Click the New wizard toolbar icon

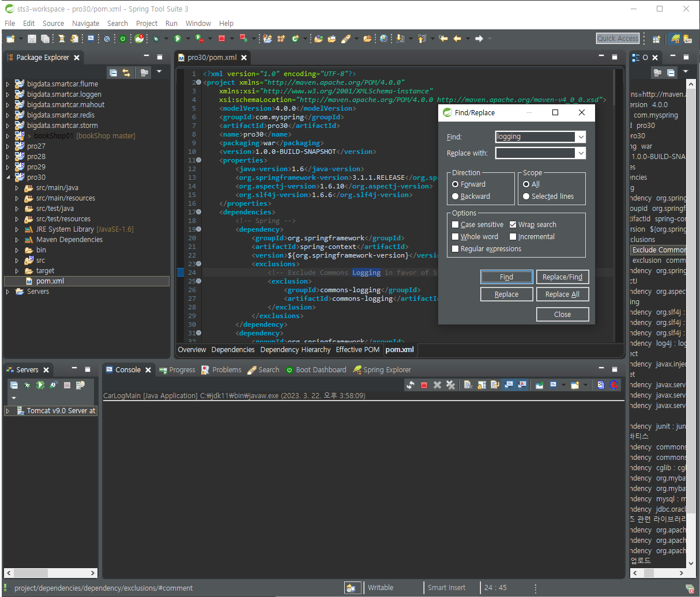click(x=10, y=39)
